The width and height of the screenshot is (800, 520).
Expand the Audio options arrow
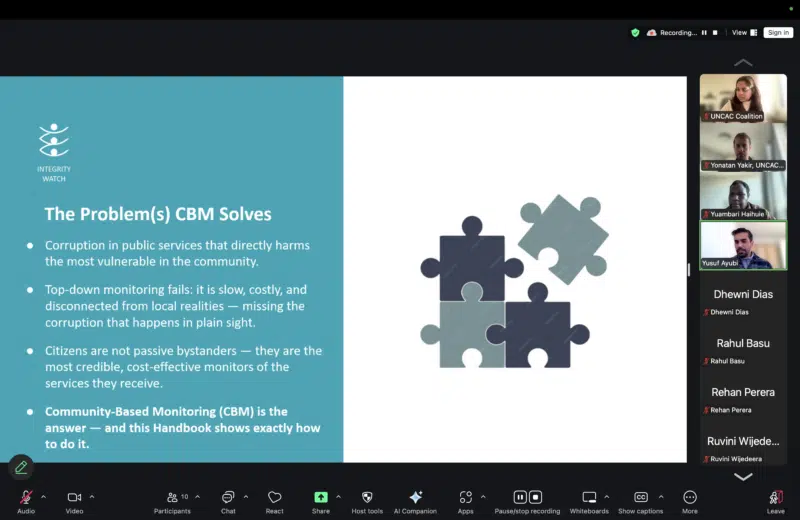[43, 496]
